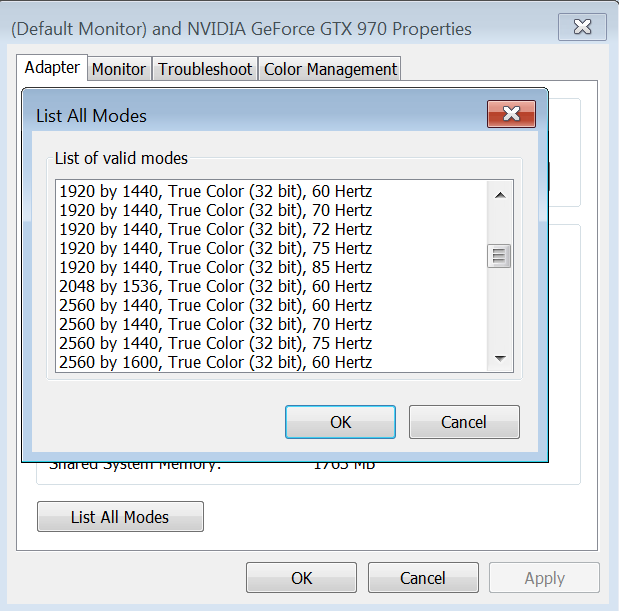Select 1920 by 1440 at 72 Hertz
619x611 pixels.
tap(216, 229)
